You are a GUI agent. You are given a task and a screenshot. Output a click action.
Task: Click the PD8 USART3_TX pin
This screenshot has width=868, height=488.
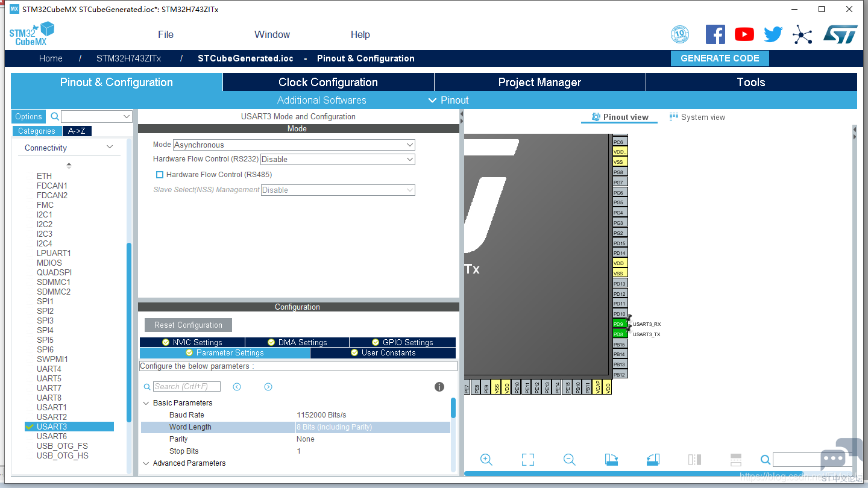(619, 334)
